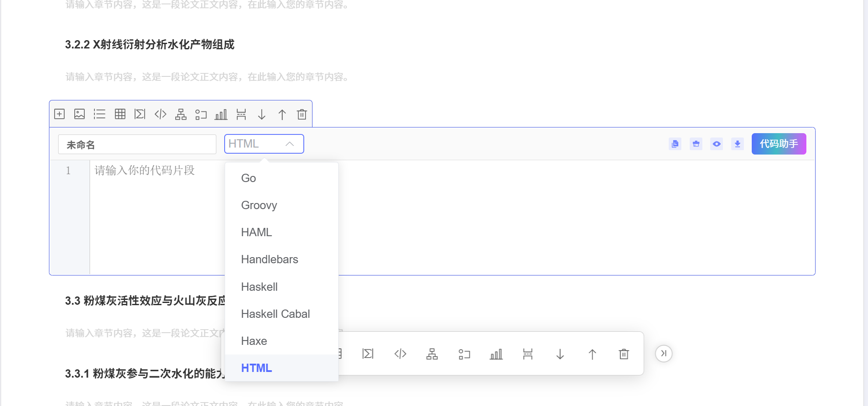Viewport: 868px width, 406px height.
Task: Click the formula sigma icon in bottom floating toolbar
Action: 368,354
